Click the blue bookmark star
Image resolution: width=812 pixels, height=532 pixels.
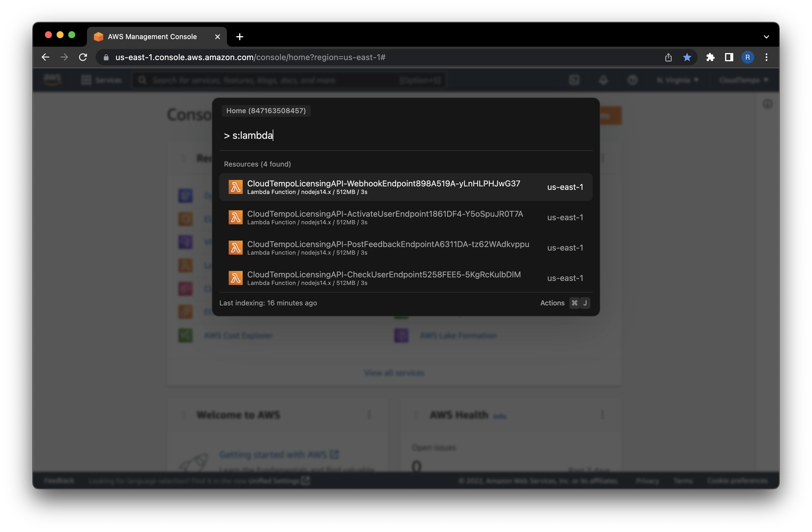tap(687, 57)
